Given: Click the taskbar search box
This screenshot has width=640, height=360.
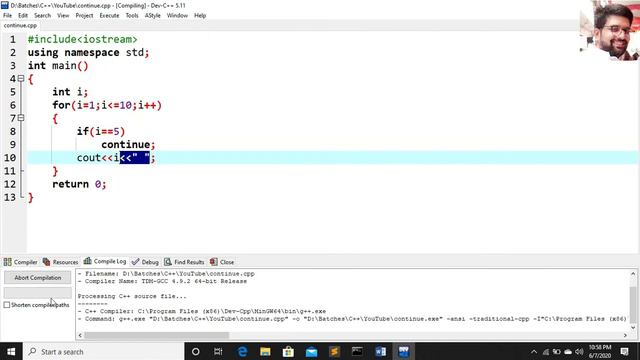Looking at the screenshot, I should pyautogui.click(x=103, y=351).
